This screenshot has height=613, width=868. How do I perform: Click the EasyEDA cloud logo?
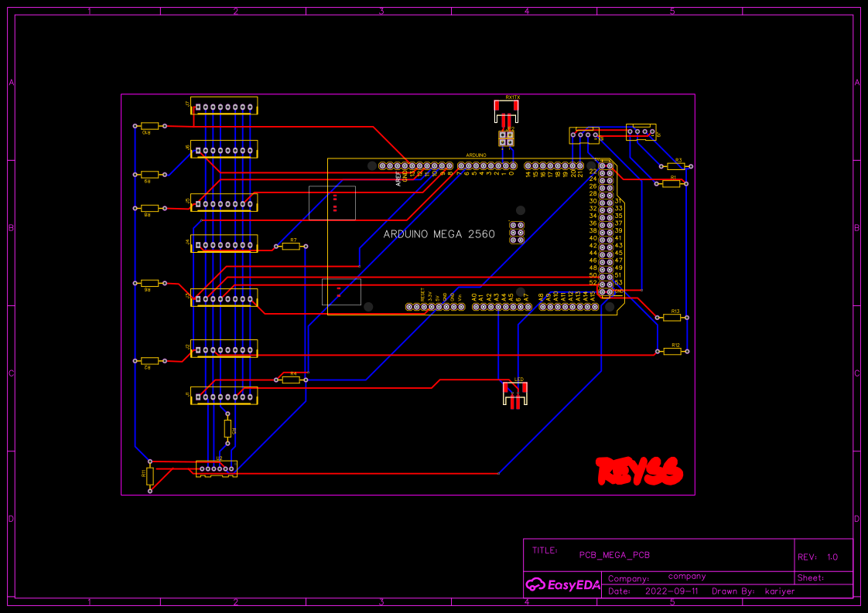coord(535,585)
